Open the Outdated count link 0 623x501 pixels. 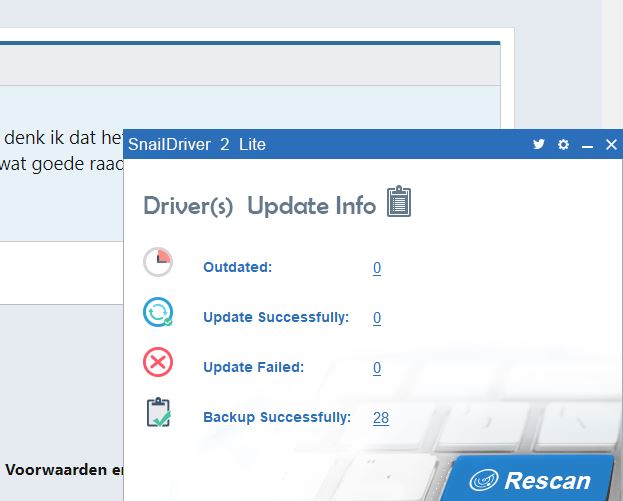(377, 268)
